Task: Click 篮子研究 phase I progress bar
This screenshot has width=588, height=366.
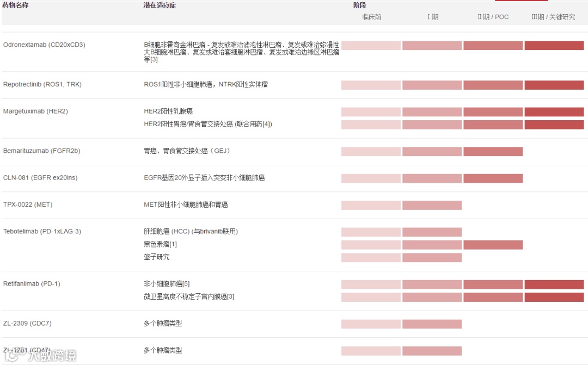Action: (x=432, y=258)
